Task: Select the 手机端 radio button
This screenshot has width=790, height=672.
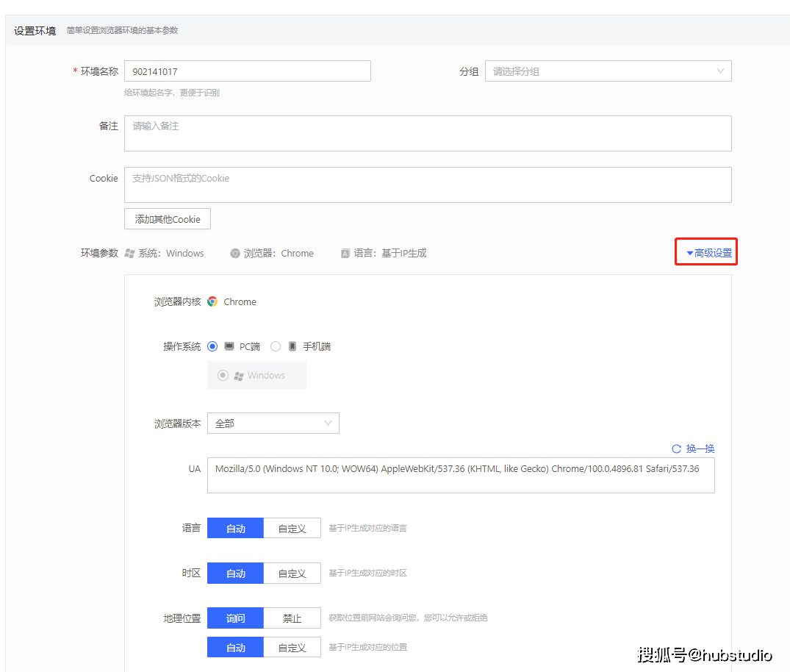Action: (276, 346)
